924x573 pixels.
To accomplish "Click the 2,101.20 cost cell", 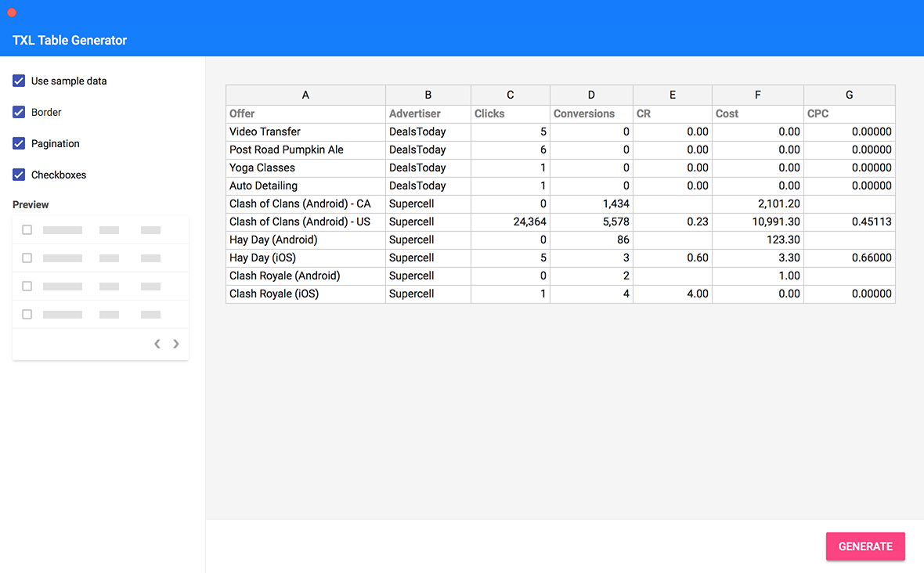I will [758, 204].
